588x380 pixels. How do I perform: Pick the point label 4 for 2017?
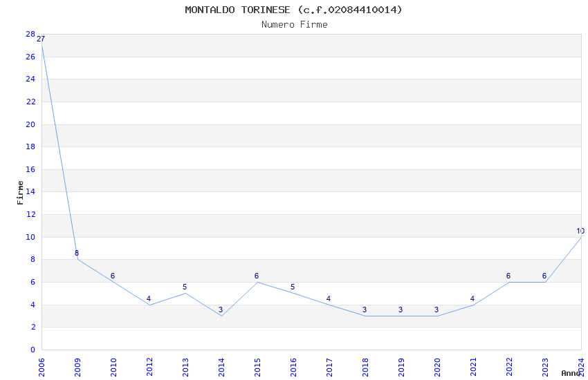coord(329,298)
